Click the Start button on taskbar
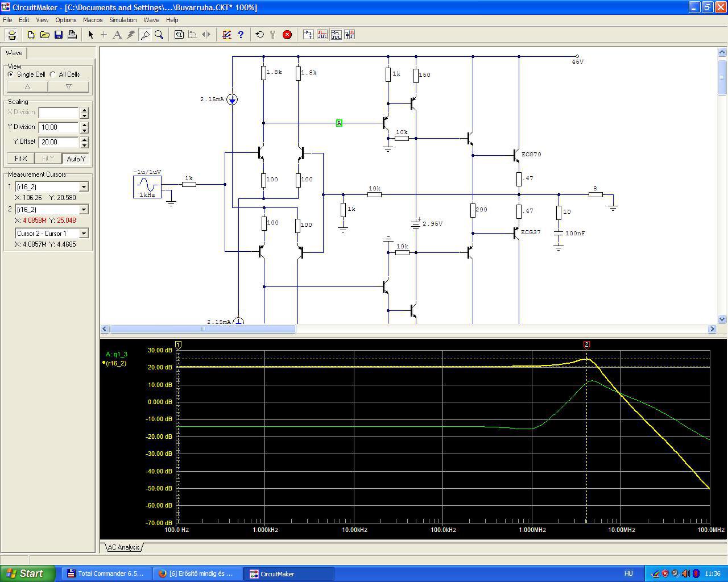This screenshot has width=728, height=582. click(x=28, y=573)
